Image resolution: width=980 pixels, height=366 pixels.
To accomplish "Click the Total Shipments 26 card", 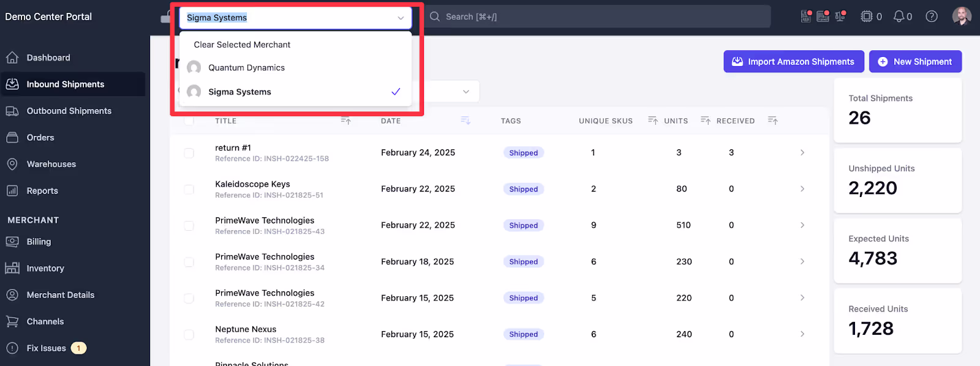I will (898, 110).
